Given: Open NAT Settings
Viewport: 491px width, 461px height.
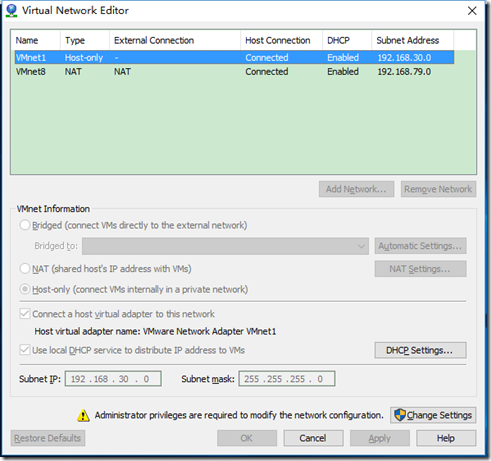Looking at the screenshot, I should pos(420,269).
